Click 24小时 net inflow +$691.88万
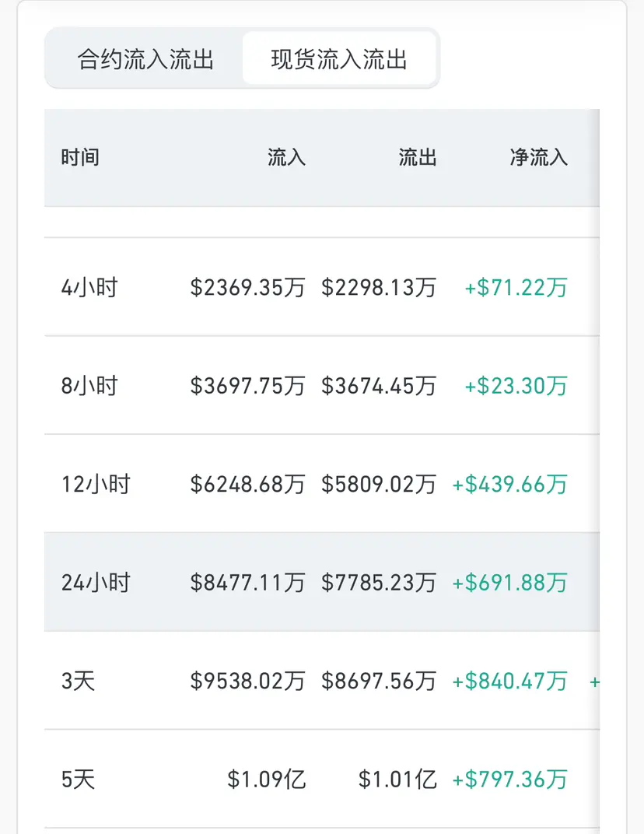Viewport: 644px width, 834px height. [x=509, y=583]
